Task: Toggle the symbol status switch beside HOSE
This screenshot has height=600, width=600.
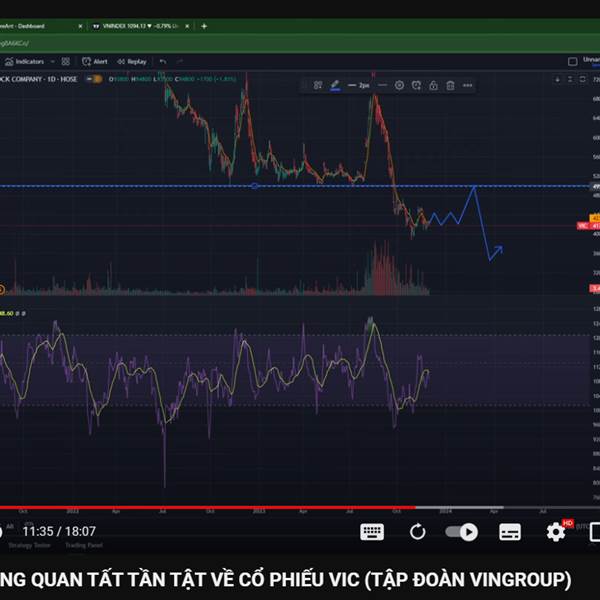Action: (94, 79)
